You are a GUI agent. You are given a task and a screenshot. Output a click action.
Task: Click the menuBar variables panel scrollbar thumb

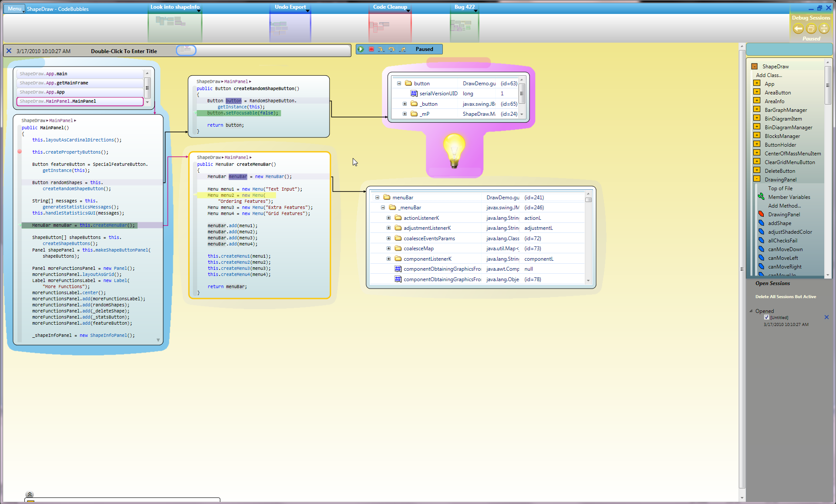click(588, 200)
